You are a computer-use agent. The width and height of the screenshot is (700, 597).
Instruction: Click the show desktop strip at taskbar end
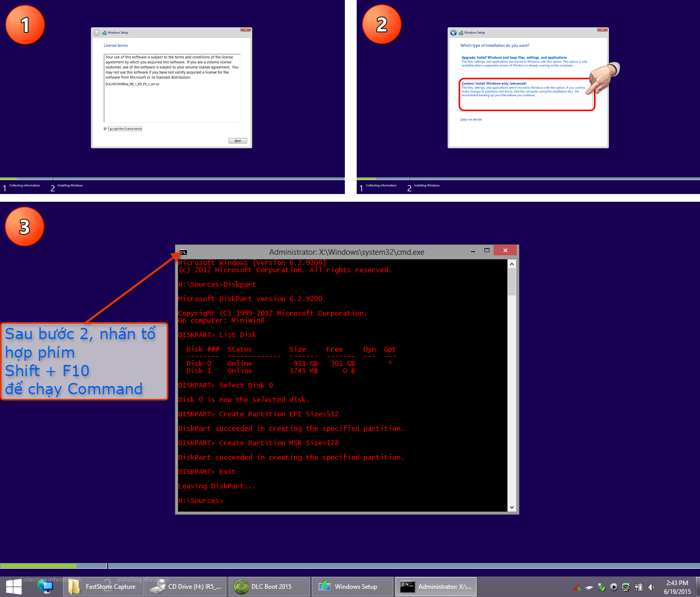[x=697, y=587]
